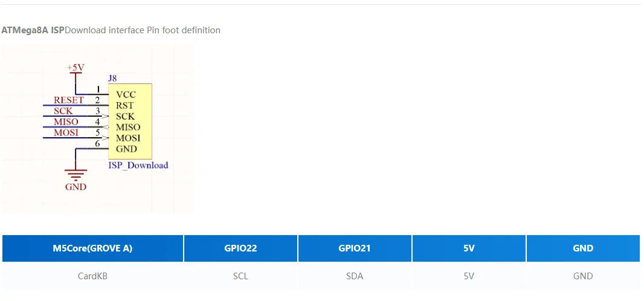Click the GPIO21 column header

pyautogui.click(x=355, y=248)
